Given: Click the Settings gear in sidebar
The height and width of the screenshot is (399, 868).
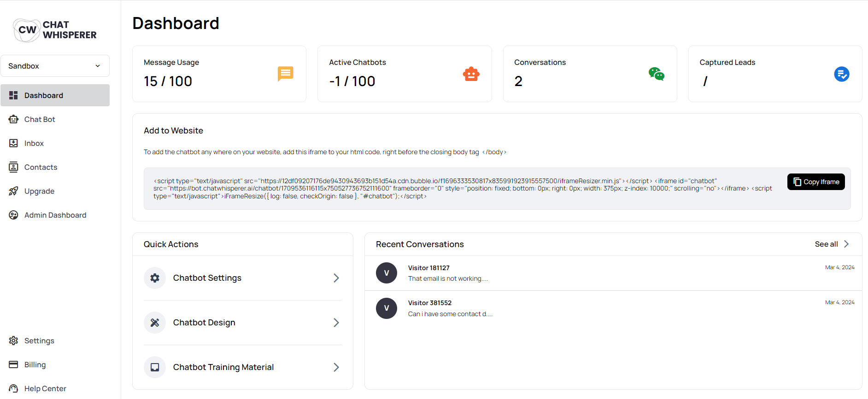Looking at the screenshot, I should click(13, 341).
